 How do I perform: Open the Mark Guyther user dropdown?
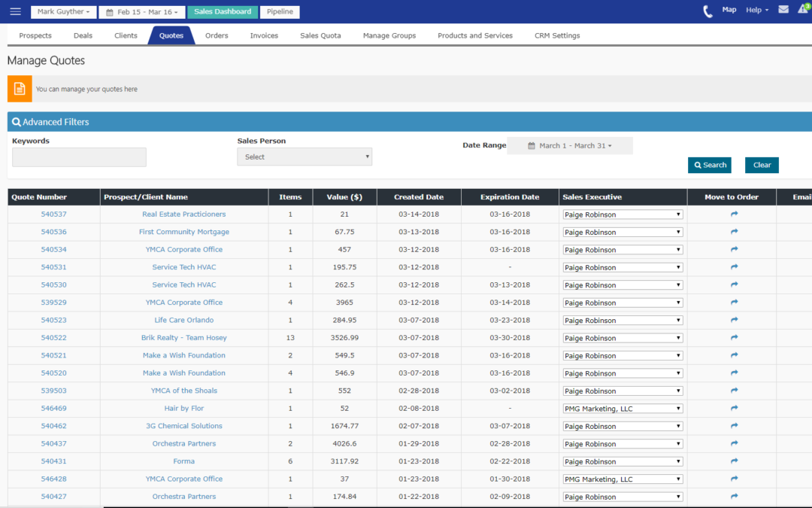point(64,12)
